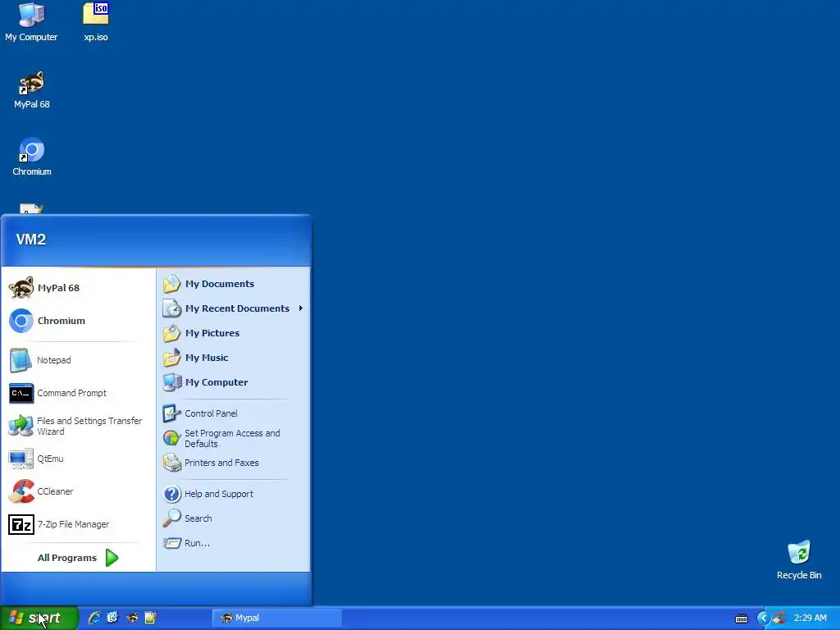Open 7-Zip File Manager
This screenshot has height=630, width=840.
(78, 524)
